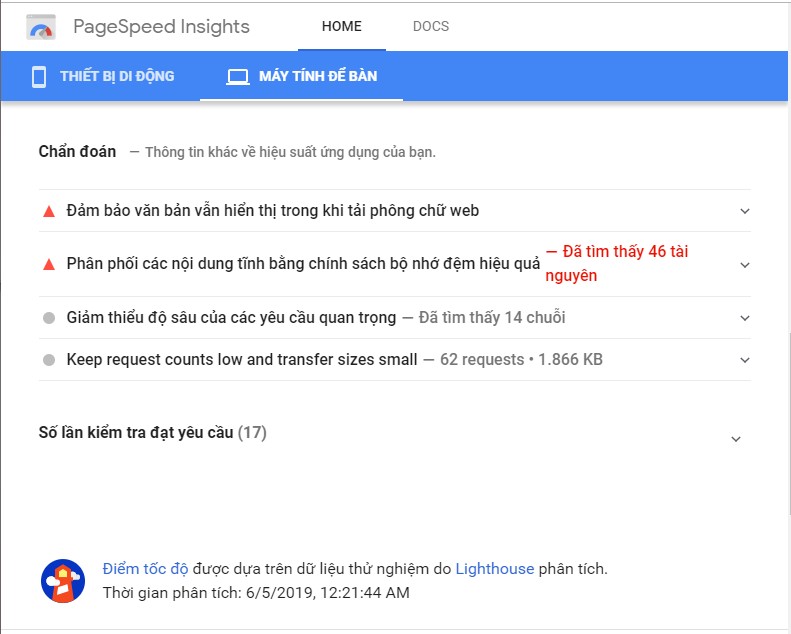Click 'Thông tin khác về hiệu suất ứng dụng' description
This screenshot has height=634, width=791.
pos(291,152)
